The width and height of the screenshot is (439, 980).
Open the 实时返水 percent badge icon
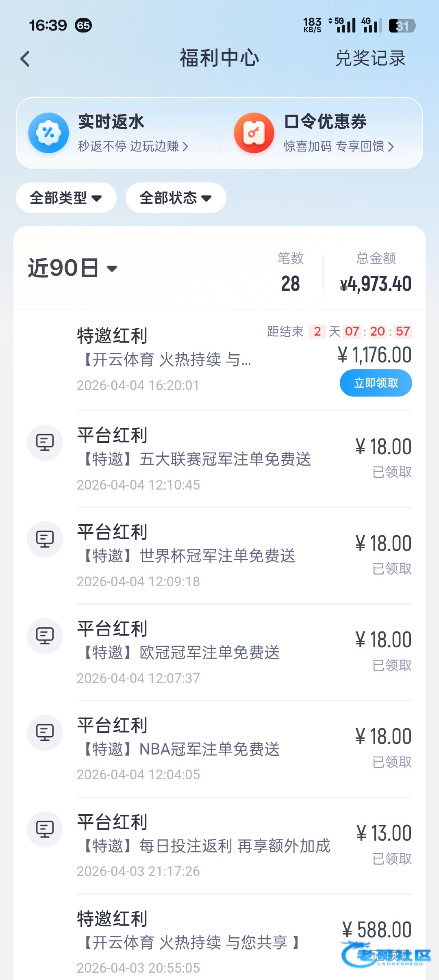(48, 133)
